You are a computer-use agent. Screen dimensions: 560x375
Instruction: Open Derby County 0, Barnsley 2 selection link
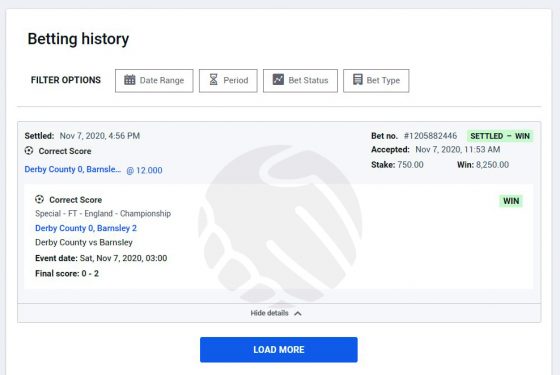point(86,228)
